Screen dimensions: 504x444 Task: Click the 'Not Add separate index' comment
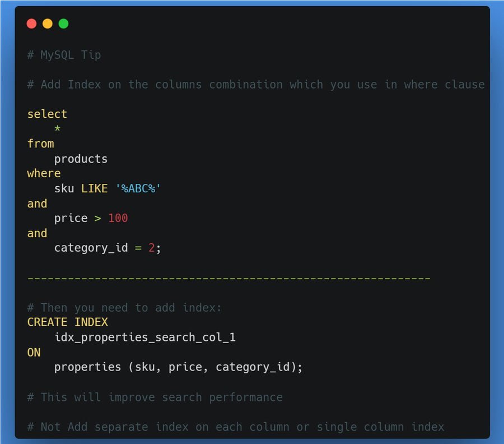(236, 427)
